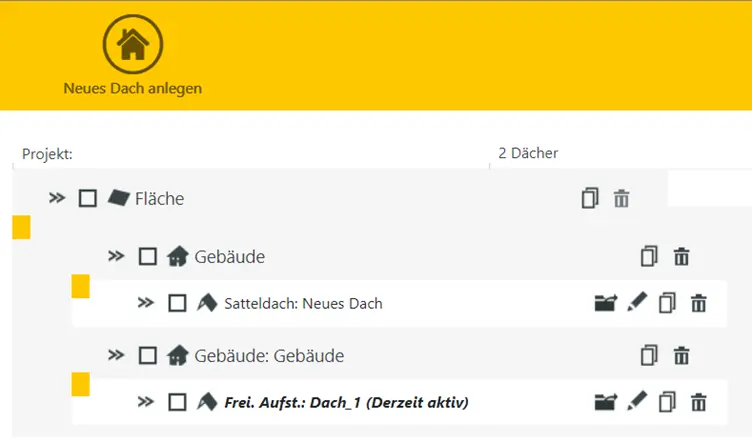Expand the Fläche tree node
Image resolution: width=752 pixels, height=442 pixels.
click(57, 198)
